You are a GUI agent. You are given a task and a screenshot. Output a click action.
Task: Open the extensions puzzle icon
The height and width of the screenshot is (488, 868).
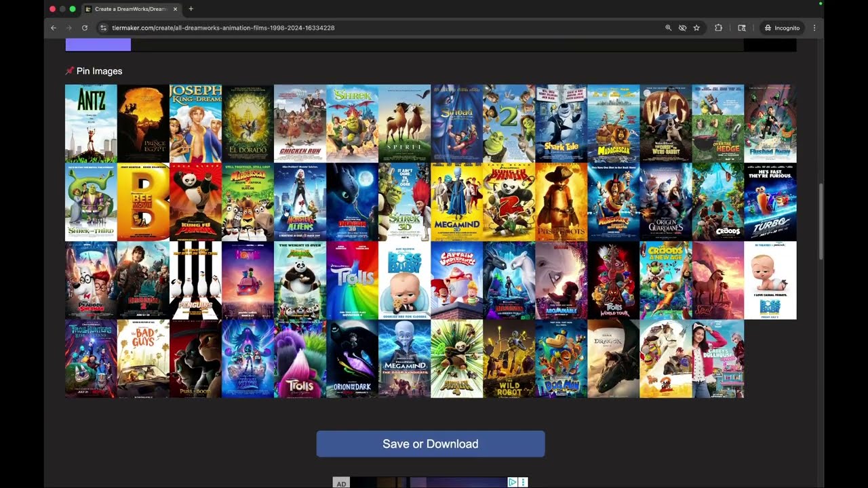point(718,28)
